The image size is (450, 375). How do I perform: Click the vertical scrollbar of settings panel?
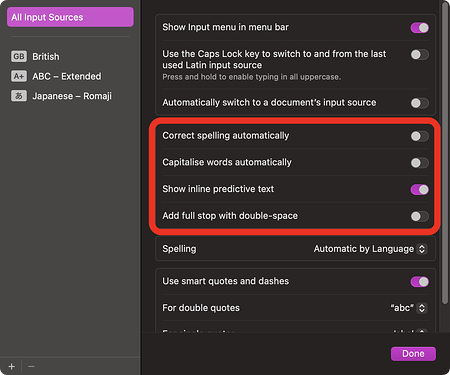pyautogui.click(x=445, y=153)
